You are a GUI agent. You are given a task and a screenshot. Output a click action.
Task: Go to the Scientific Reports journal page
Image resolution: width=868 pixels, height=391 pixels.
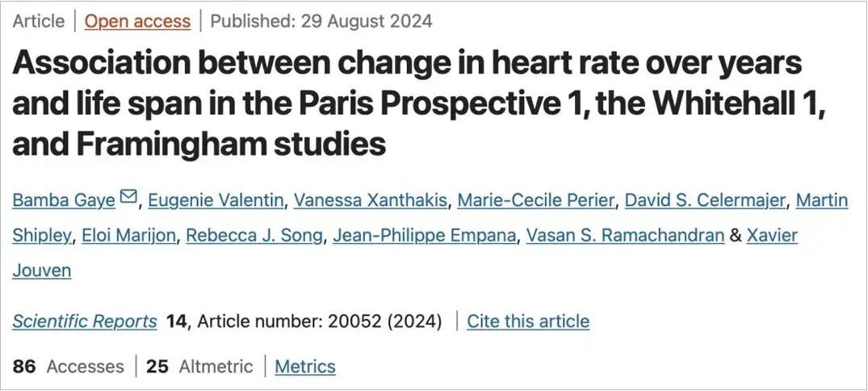pos(85,322)
